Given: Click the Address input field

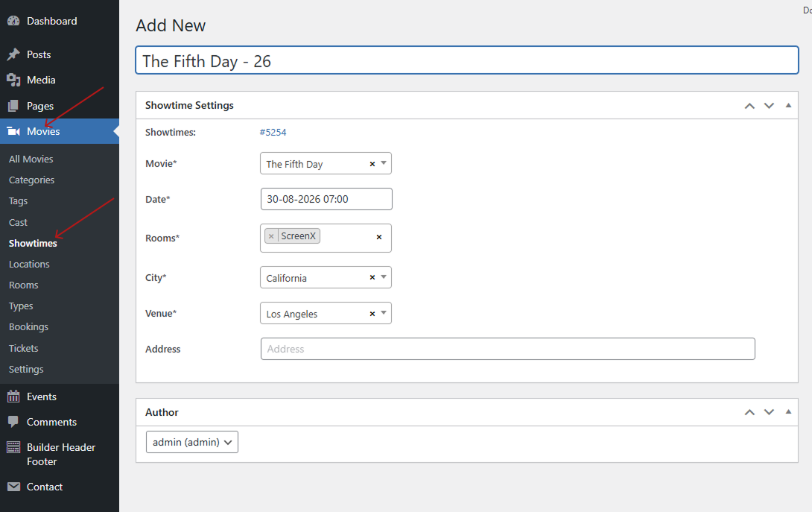Looking at the screenshot, I should click(507, 349).
